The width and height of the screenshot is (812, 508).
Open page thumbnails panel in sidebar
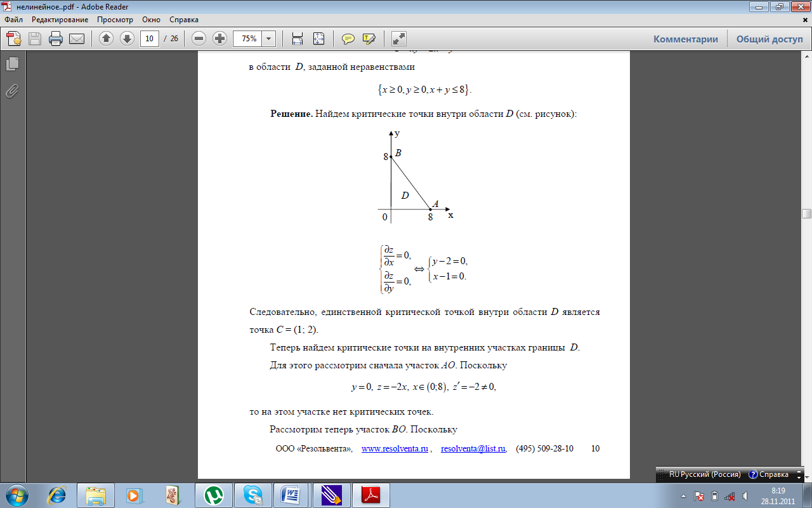coord(12,63)
